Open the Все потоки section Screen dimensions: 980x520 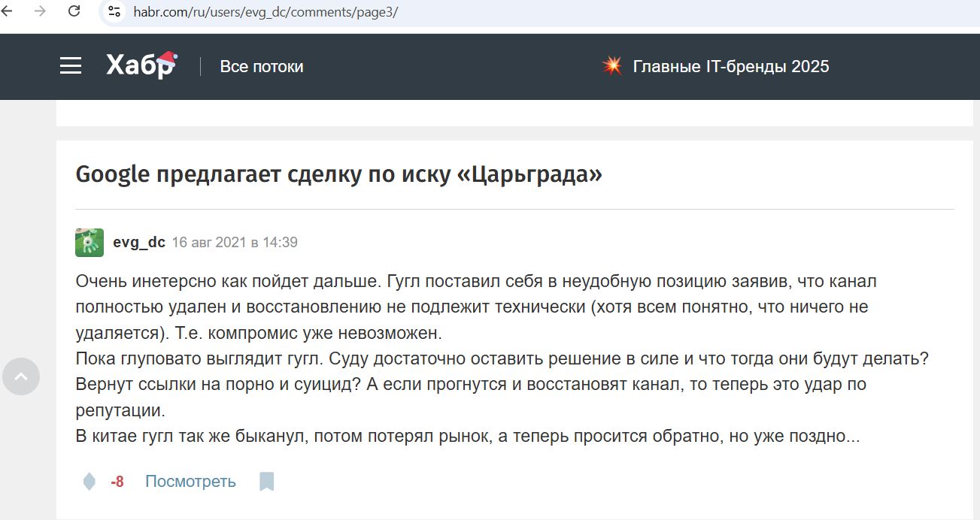click(x=261, y=66)
